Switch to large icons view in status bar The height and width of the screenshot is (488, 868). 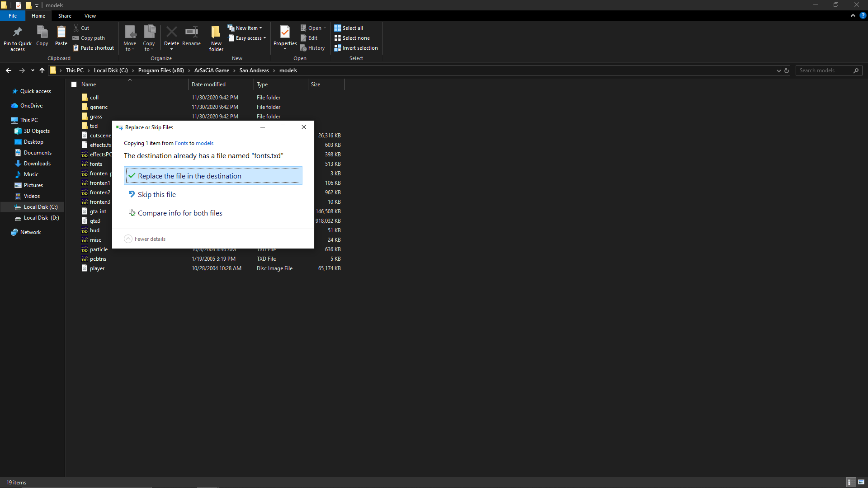pos(861,482)
